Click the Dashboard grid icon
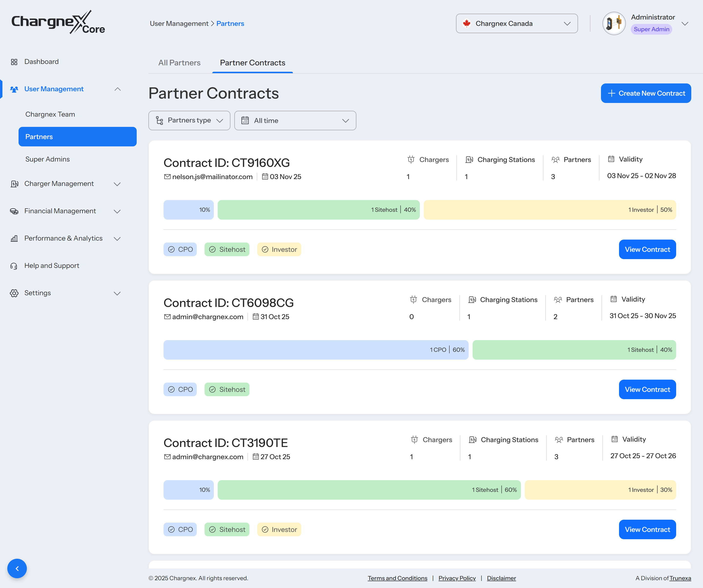The height and width of the screenshot is (588, 703). (x=14, y=62)
